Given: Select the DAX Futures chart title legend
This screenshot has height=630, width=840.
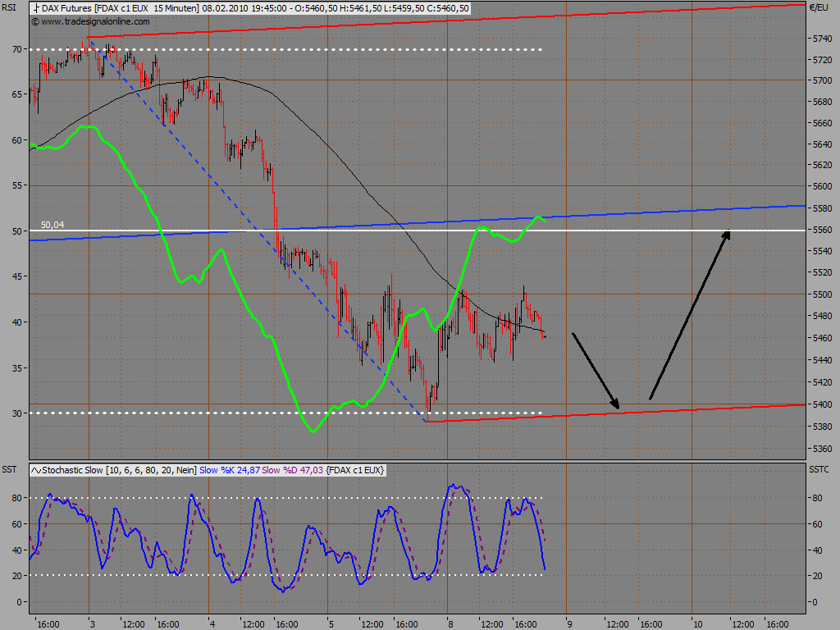Looking at the screenshot, I should pyautogui.click(x=250, y=8).
